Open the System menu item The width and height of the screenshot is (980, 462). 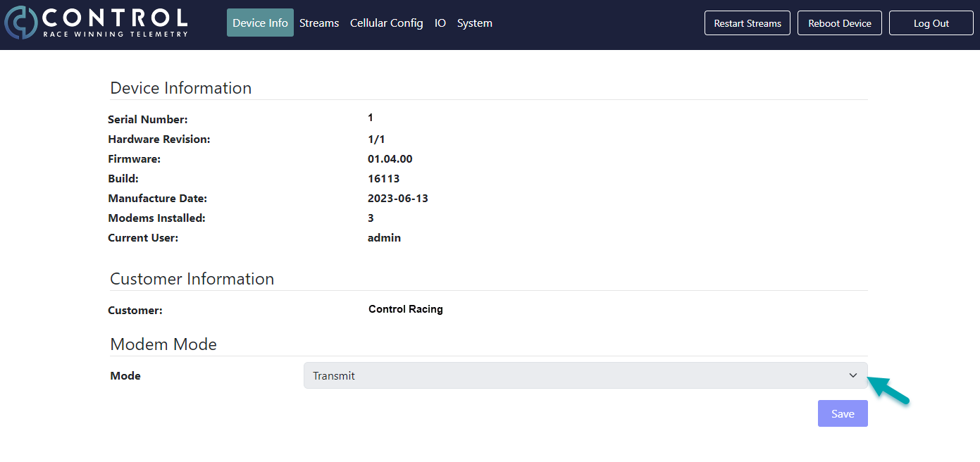474,23
